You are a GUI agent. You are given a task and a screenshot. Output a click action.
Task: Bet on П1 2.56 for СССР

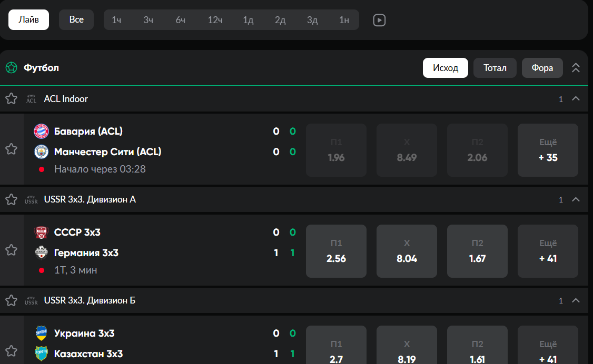[336, 251]
